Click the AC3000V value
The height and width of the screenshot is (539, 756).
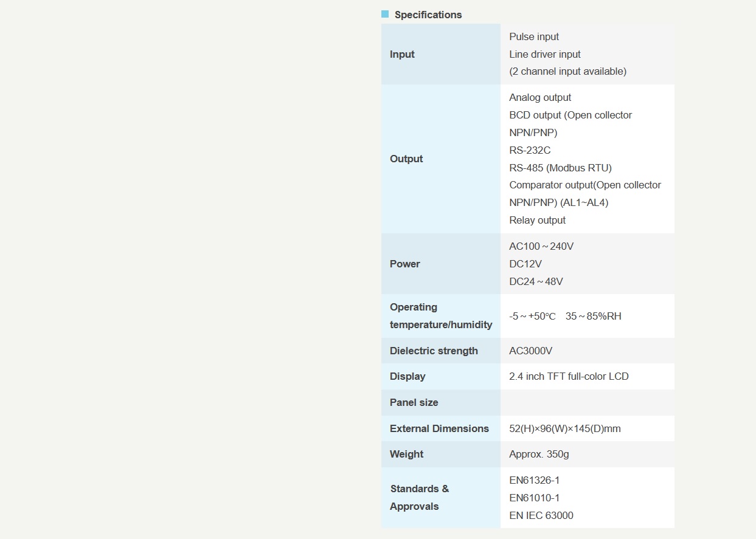point(530,351)
